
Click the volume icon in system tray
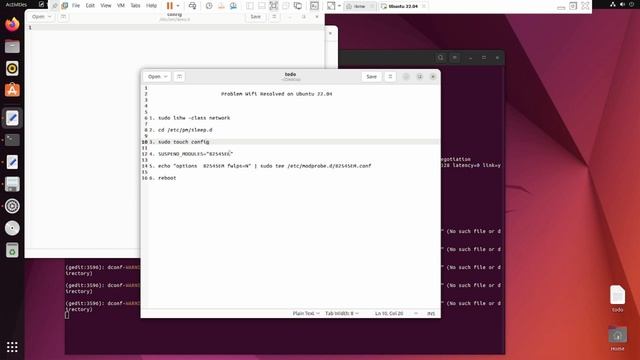click(622, 4)
